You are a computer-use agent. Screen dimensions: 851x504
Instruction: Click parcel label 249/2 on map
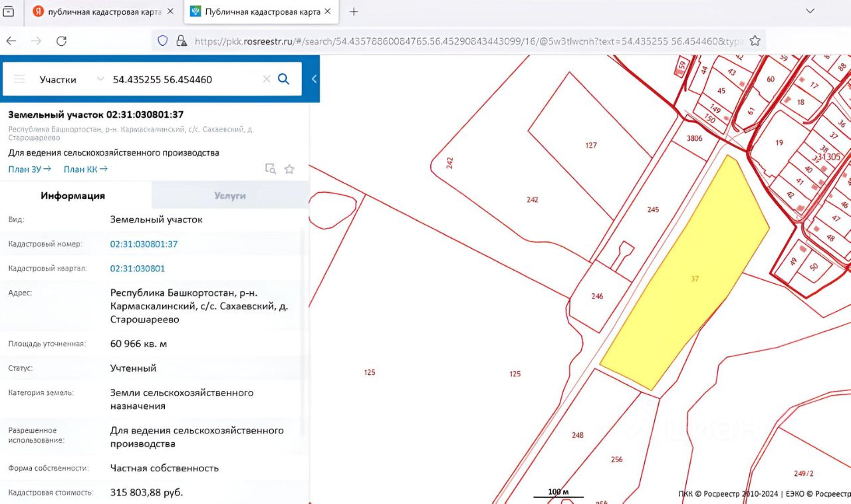point(803,473)
